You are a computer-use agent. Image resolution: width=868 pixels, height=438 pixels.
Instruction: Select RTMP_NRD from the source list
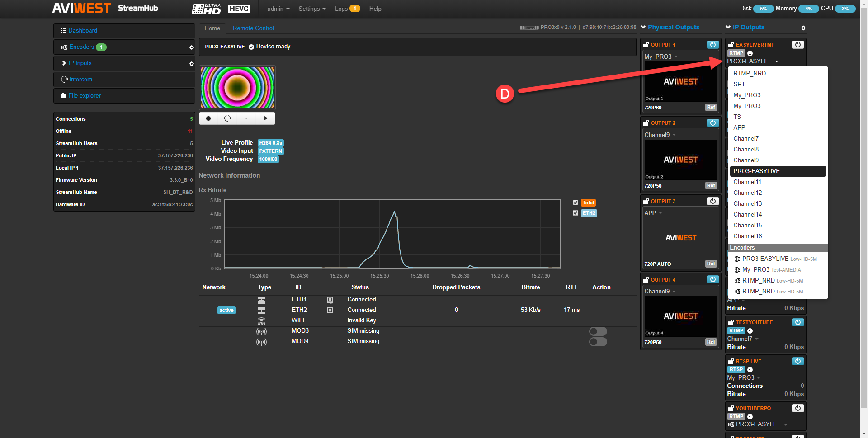(x=778, y=73)
